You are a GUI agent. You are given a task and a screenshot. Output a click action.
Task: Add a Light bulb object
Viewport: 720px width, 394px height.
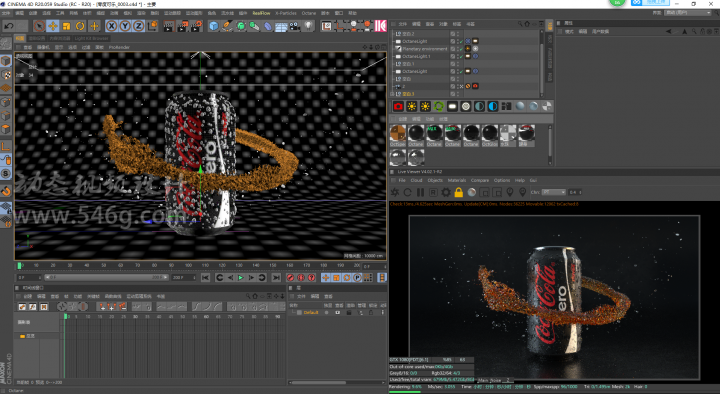tap(309, 26)
